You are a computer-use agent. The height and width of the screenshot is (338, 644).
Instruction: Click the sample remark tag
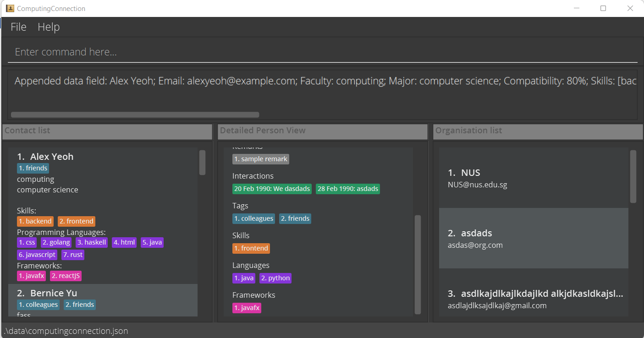261,159
